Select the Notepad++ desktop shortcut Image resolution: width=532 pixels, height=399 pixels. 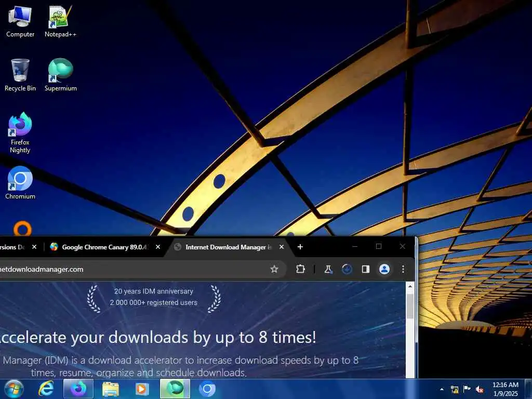pyautogui.click(x=60, y=22)
